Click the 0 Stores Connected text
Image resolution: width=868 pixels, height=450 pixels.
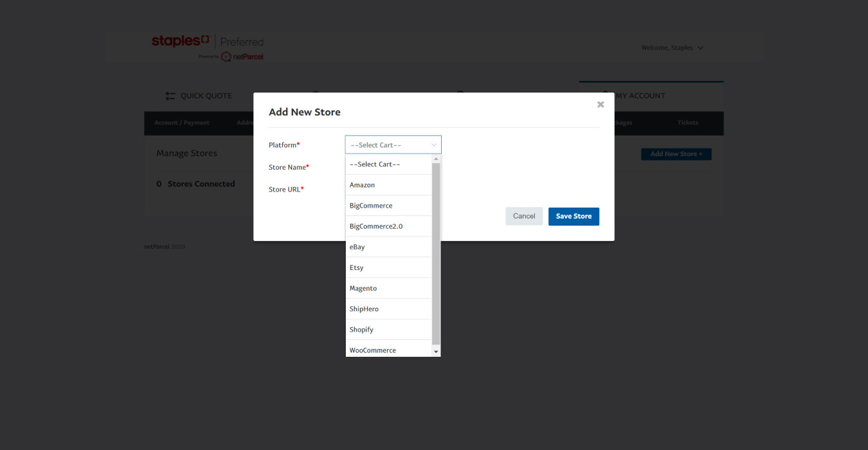[x=195, y=184]
